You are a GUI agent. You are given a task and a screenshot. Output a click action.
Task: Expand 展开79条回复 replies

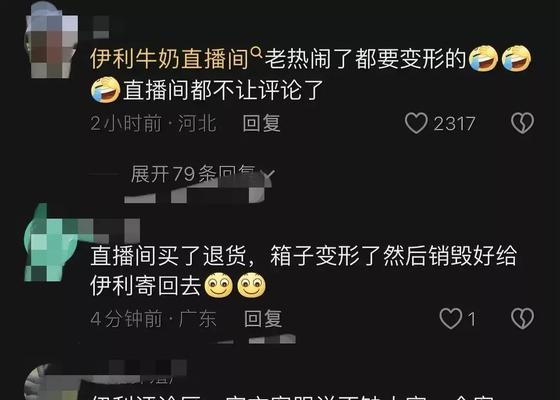[x=193, y=174]
